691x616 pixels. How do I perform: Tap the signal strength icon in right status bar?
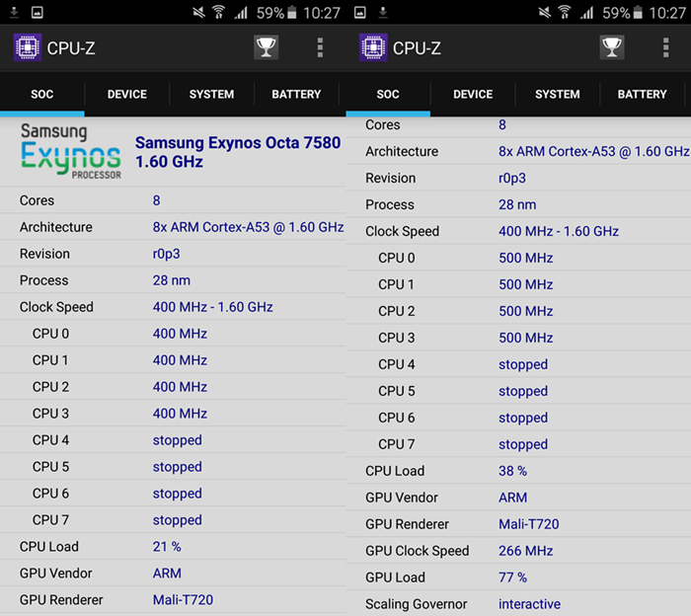(x=586, y=12)
